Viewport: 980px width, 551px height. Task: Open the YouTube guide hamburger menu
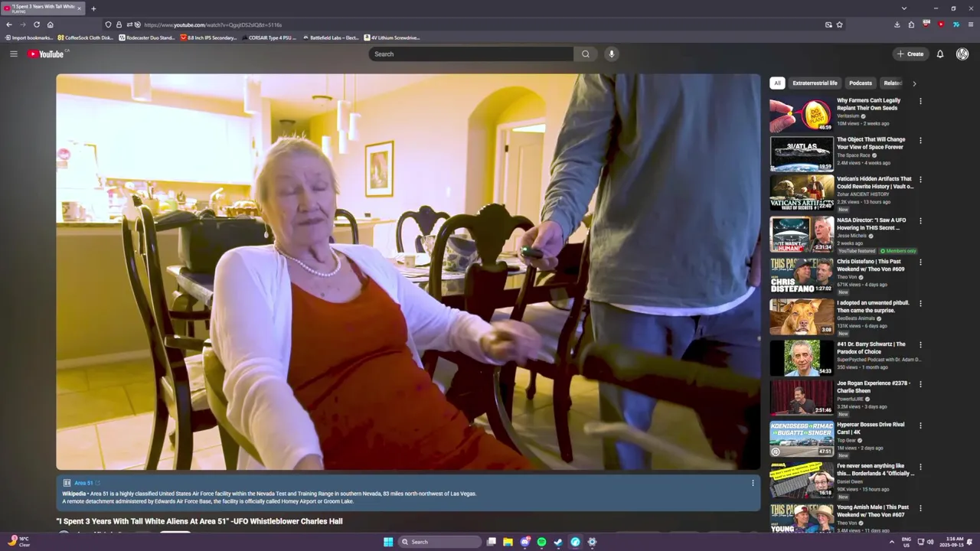coord(13,54)
